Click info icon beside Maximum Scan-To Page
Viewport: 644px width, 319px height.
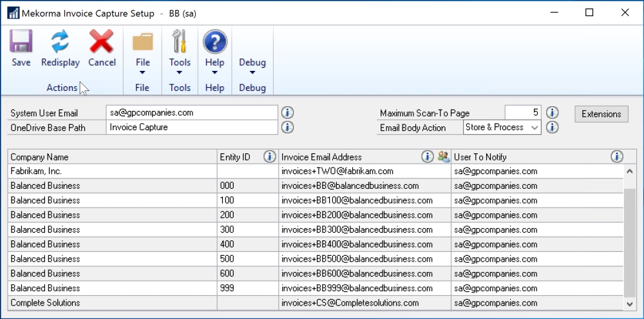(553, 112)
